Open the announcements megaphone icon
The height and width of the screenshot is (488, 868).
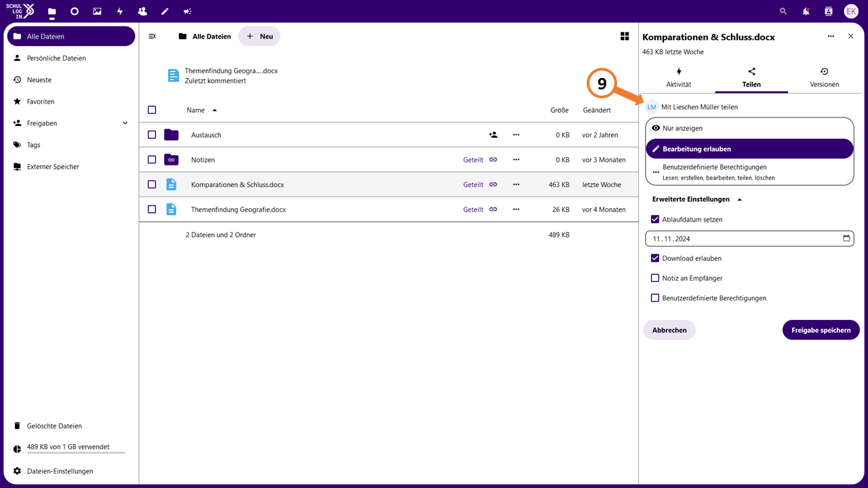[x=187, y=12]
